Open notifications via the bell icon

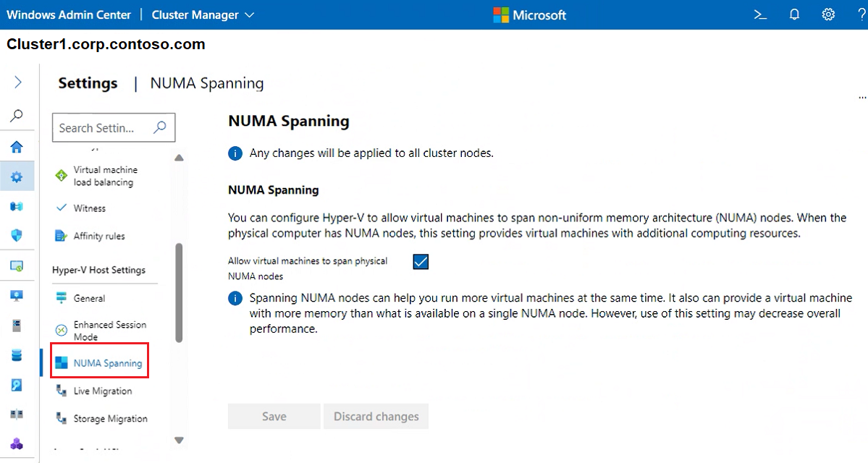point(793,14)
